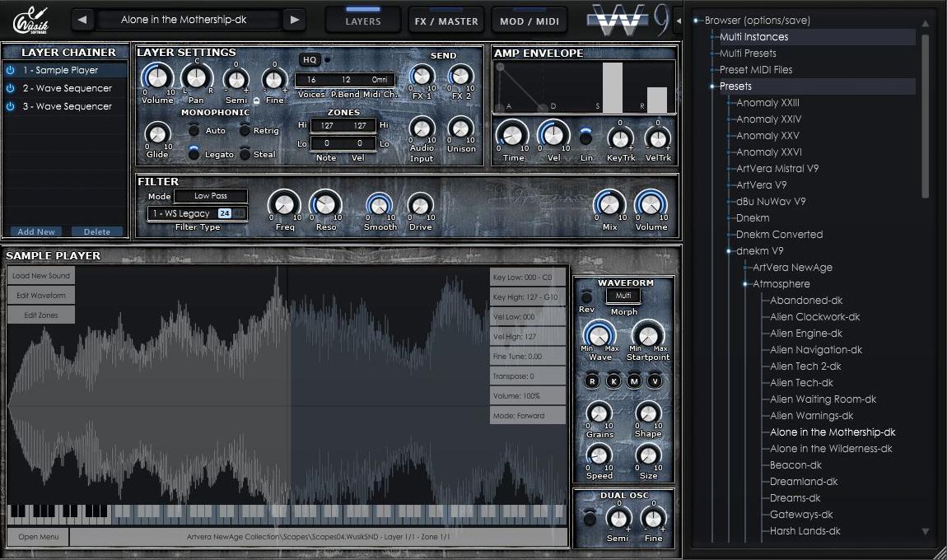The height and width of the screenshot is (560, 947).
Task: Click the V waveform button
Action: [x=655, y=381]
